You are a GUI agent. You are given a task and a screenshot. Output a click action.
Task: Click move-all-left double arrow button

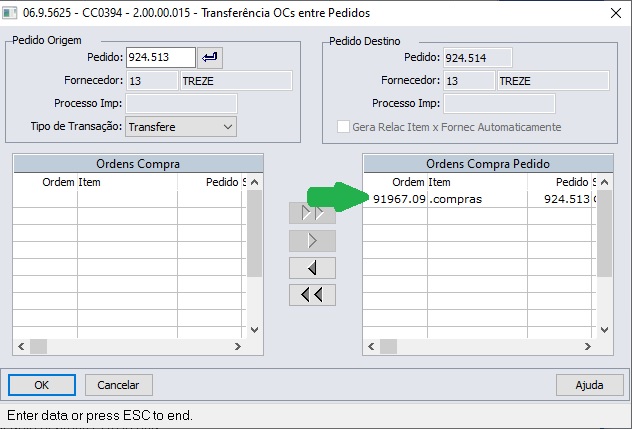(x=312, y=295)
